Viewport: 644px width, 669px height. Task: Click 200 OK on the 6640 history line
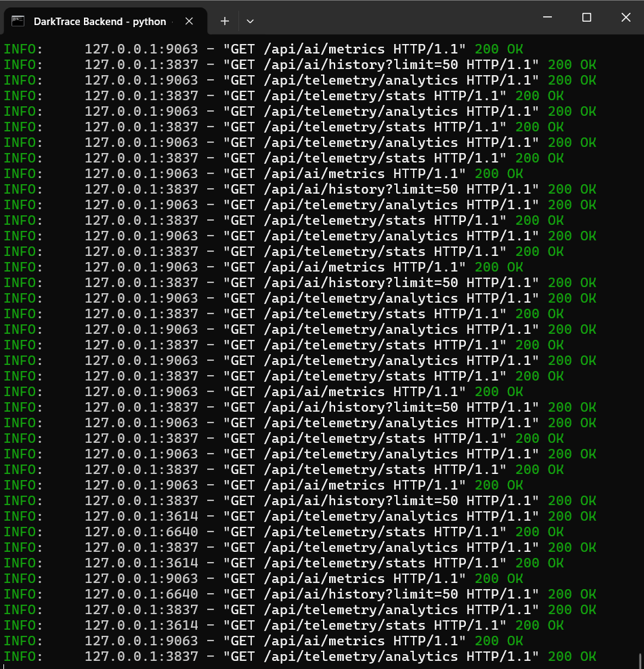(x=572, y=595)
